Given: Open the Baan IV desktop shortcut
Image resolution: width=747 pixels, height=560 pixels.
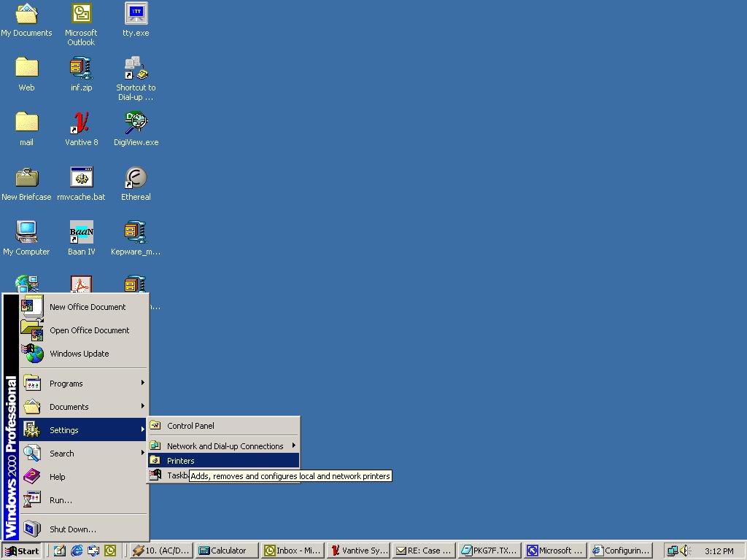Looking at the screenshot, I should 81,233.
